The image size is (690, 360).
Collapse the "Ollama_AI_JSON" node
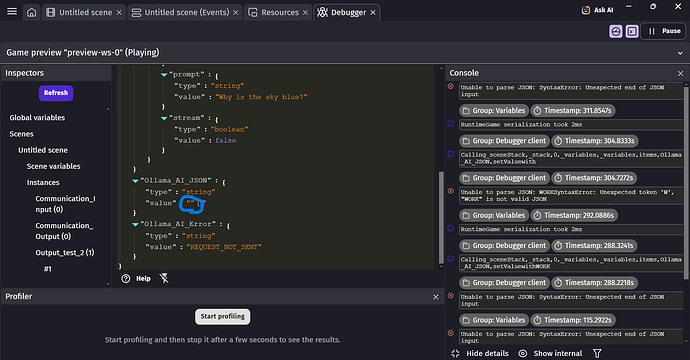point(136,181)
